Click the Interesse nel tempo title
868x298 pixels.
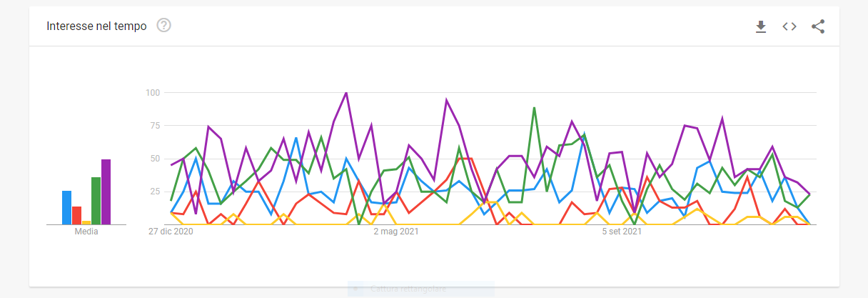(96, 26)
